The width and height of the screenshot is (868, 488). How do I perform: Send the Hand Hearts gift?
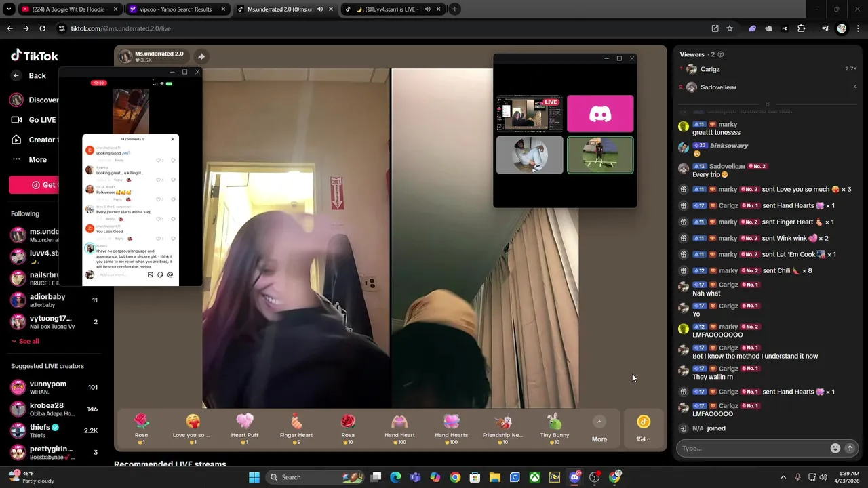(451, 429)
